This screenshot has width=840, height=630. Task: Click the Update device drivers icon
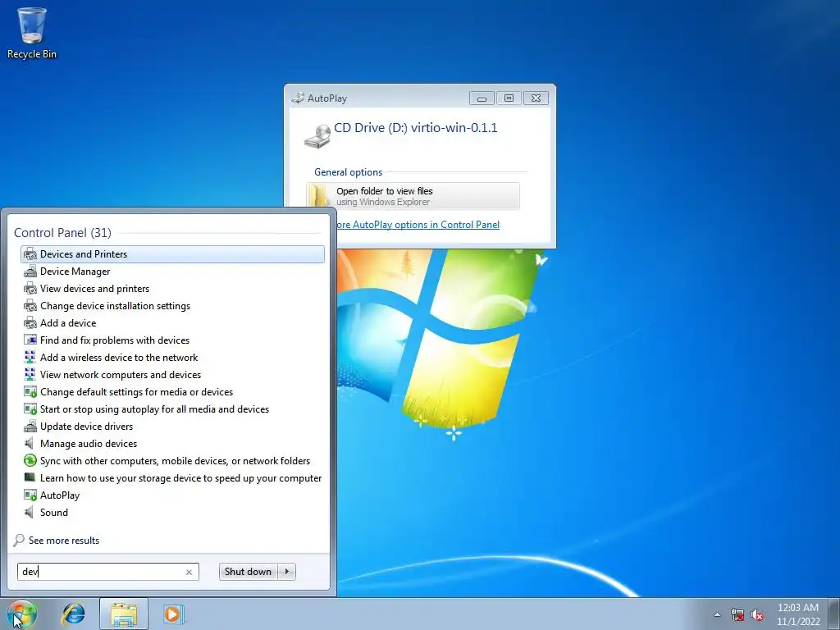pos(30,426)
